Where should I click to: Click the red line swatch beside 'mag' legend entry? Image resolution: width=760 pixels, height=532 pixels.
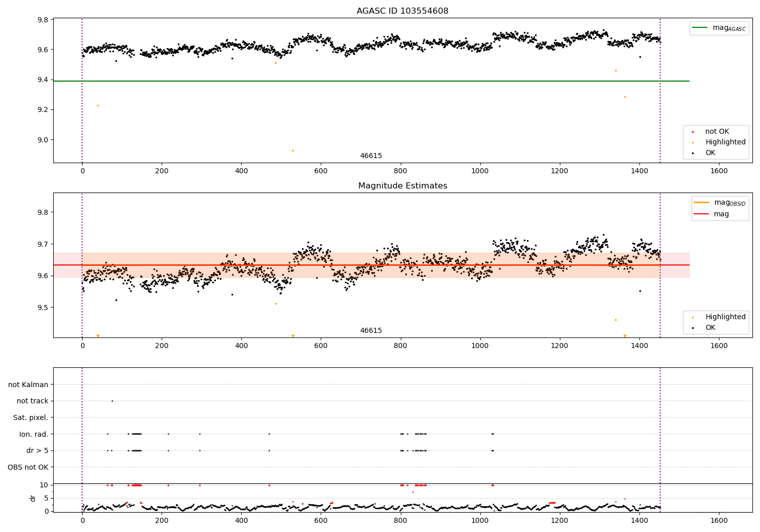click(x=701, y=214)
